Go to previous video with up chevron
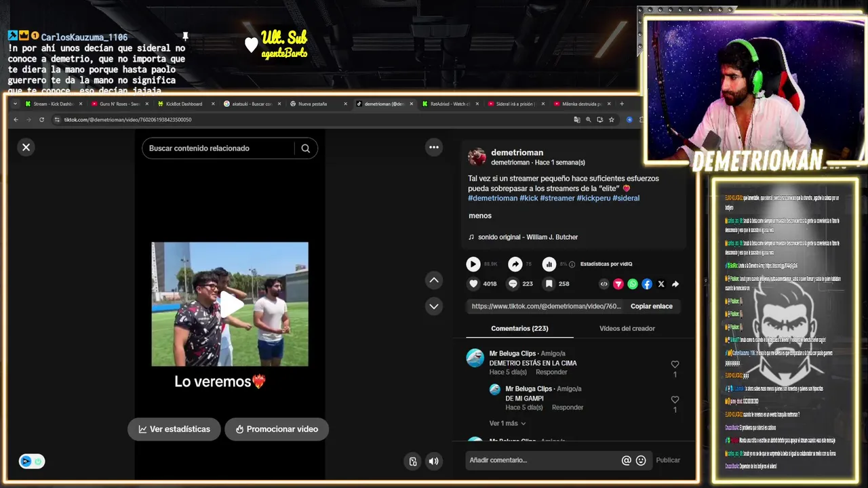This screenshot has width=868, height=488. coord(434,280)
